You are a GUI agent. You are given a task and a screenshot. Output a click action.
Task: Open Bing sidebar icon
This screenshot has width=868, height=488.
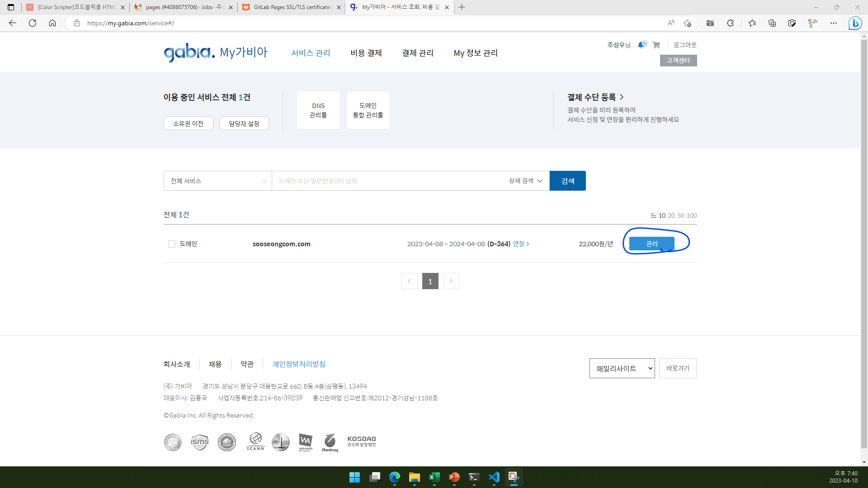point(855,23)
